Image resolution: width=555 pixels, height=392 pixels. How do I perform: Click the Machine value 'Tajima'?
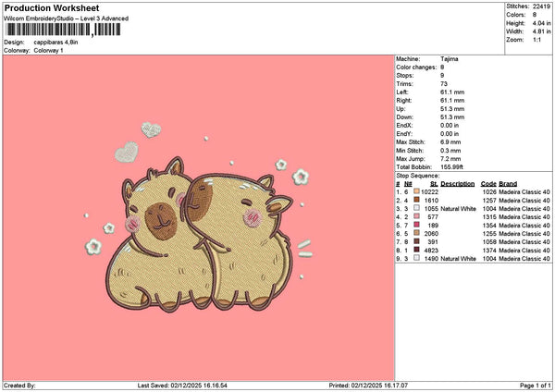click(x=450, y=59)
